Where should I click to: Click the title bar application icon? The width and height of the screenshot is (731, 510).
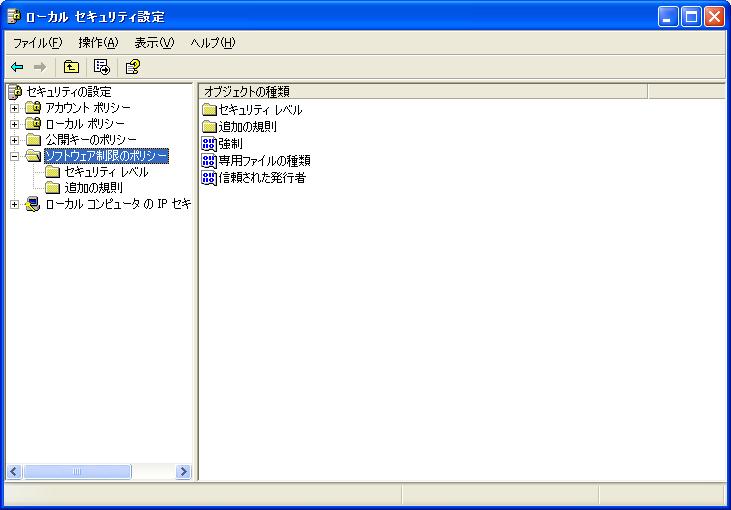click(14, 16)
